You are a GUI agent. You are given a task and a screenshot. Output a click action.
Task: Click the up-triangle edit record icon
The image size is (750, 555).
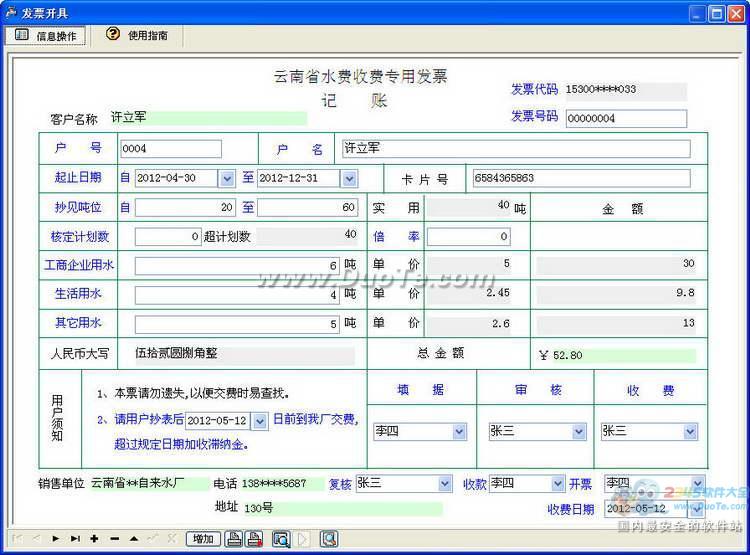point(133,539)
